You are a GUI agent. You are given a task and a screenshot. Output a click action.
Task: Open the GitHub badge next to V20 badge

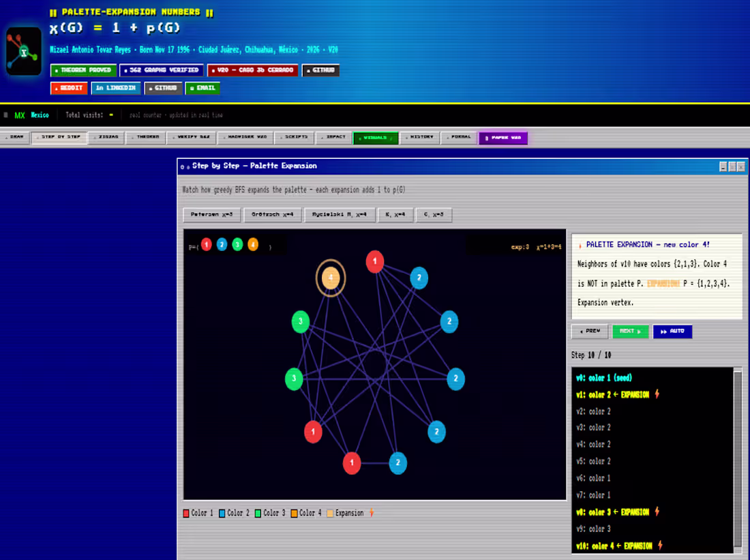(320, 70)
